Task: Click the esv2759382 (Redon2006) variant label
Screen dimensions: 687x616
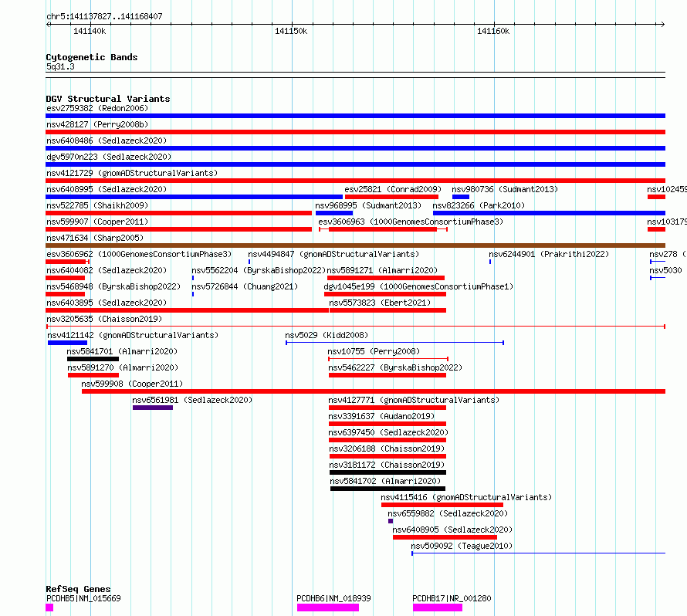Action: pos(97,108)
